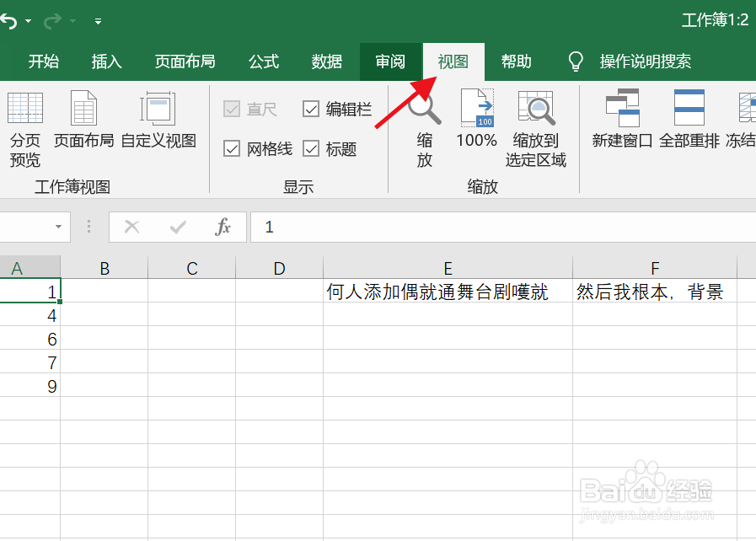Select cell containing 4 in column A
Image resolution: width=756 pixels, height=541 pixels.
click(x=29, y=314)
